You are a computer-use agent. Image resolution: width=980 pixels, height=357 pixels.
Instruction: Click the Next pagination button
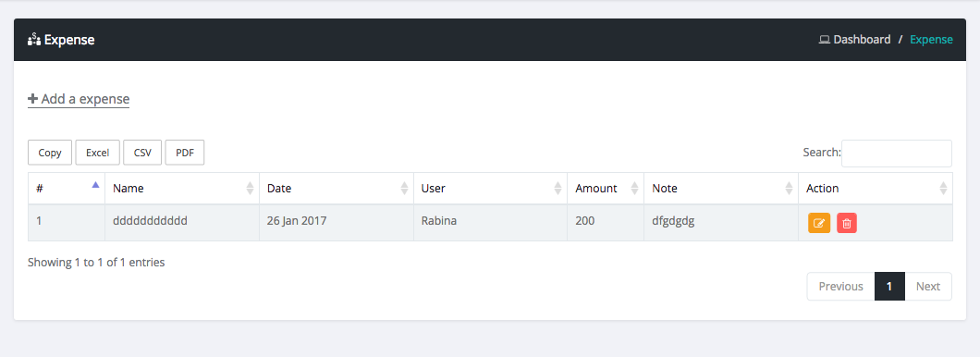(928, 287)
